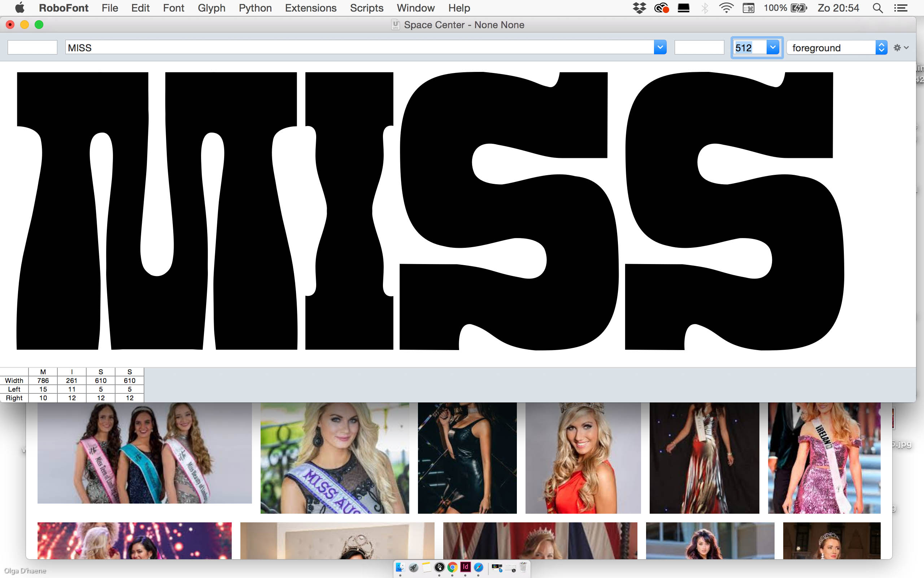This screenshot has height=578, width=924.
Task: Click the UFO document icon in title bar
Action: click(x=396, y=25)
